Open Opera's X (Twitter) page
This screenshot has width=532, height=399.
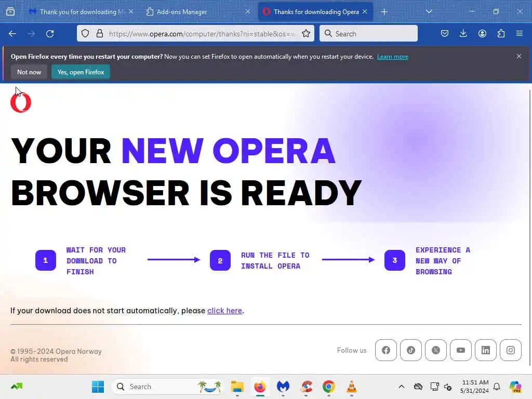tap(436, 350)
